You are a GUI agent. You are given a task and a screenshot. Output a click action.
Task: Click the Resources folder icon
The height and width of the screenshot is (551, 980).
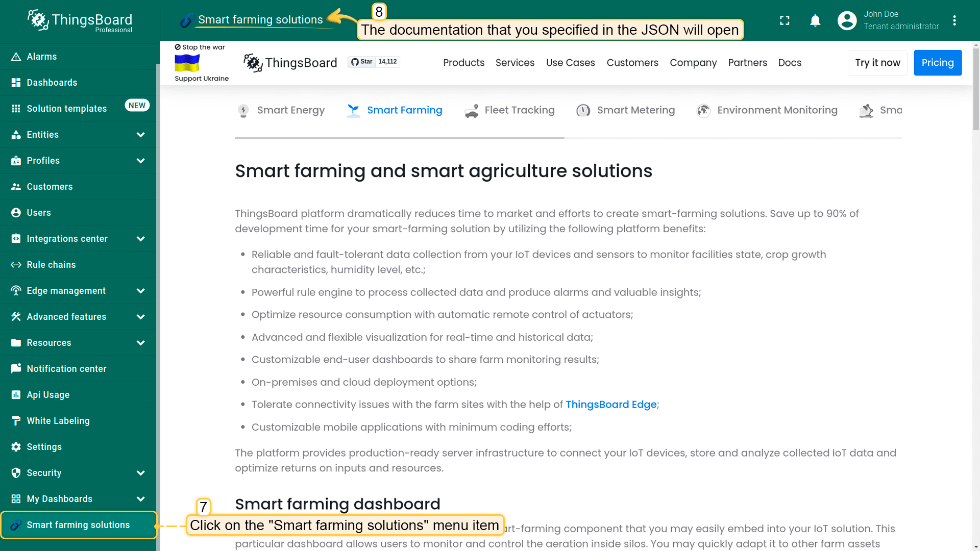[x=16, y=343]
